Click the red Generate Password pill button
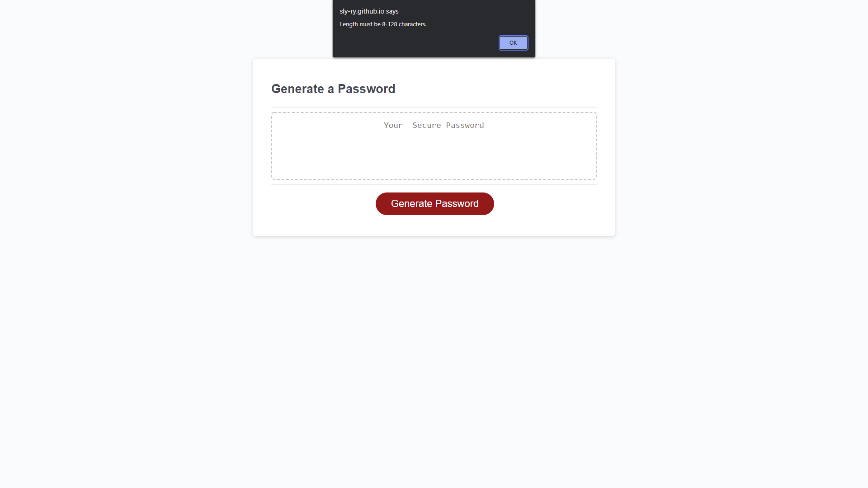The height and width of the screenshot is (488, 868). click(434, 203)
